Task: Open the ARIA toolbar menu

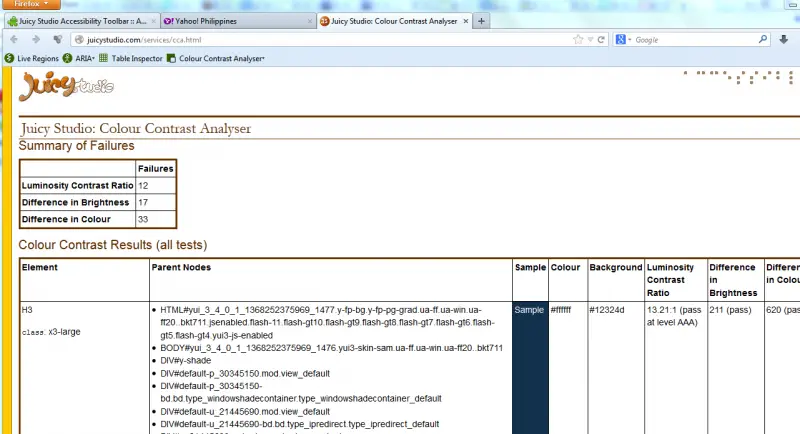Action: point(79,58)
